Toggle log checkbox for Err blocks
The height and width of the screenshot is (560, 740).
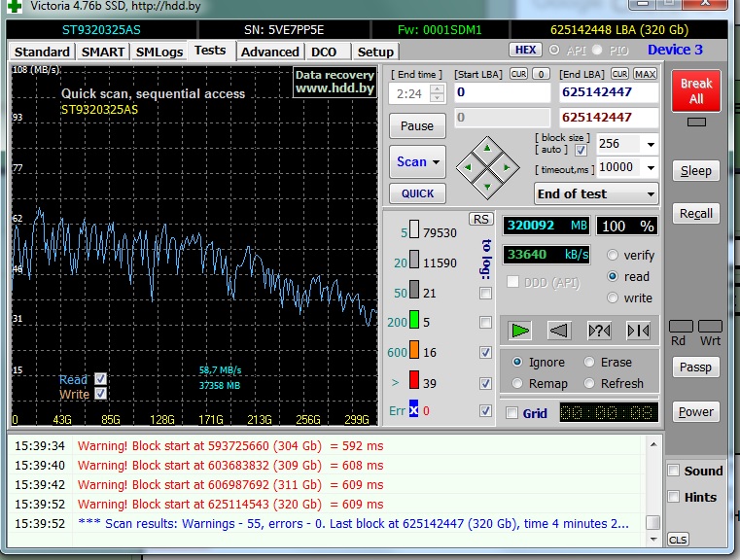[485, 411]
